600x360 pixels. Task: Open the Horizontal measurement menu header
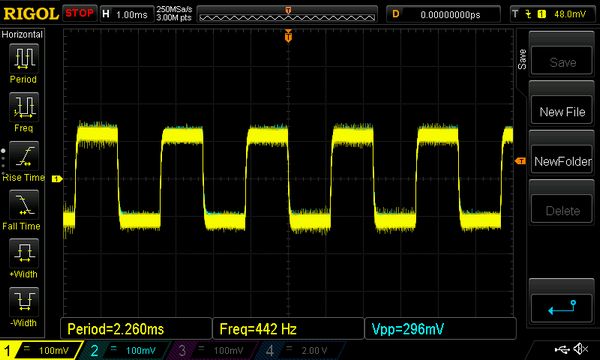[x=22, y=34]
